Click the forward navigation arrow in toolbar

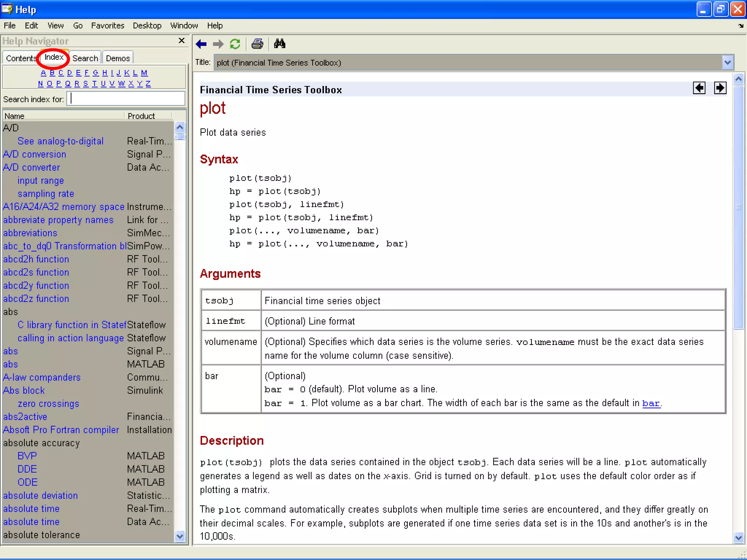[218, 44]
